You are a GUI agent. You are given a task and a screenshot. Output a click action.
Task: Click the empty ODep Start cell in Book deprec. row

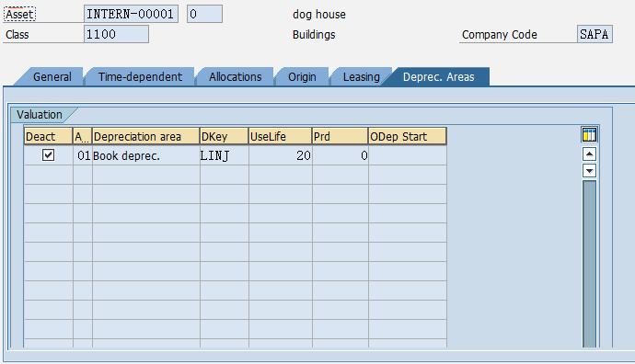408,155
